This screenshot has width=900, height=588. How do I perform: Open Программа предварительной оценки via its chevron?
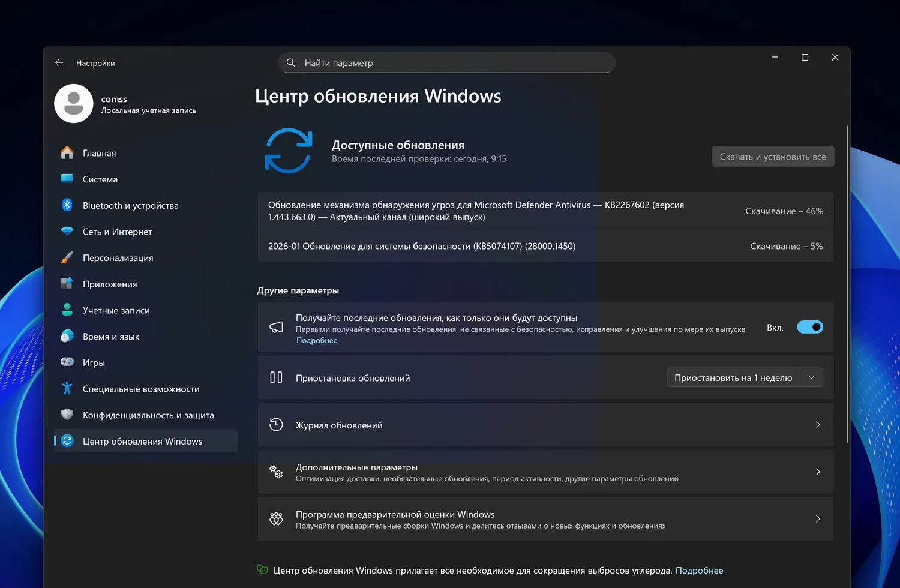point(818,519)
